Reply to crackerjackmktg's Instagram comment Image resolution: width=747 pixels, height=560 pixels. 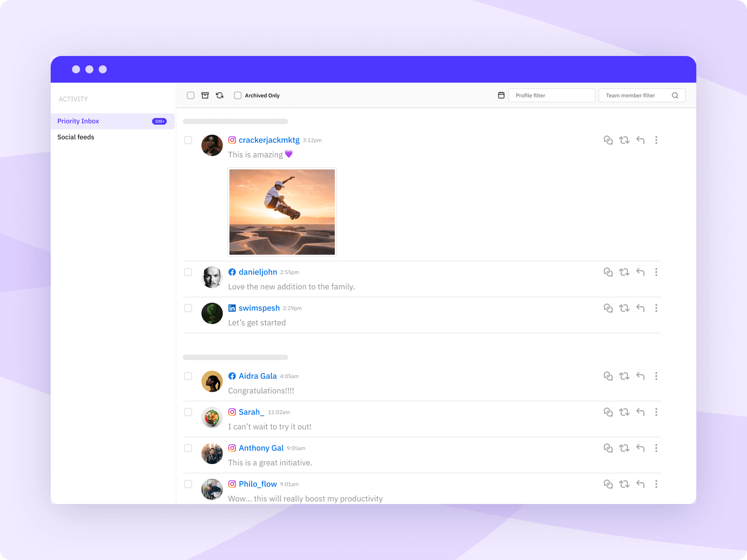coord(640,140)
